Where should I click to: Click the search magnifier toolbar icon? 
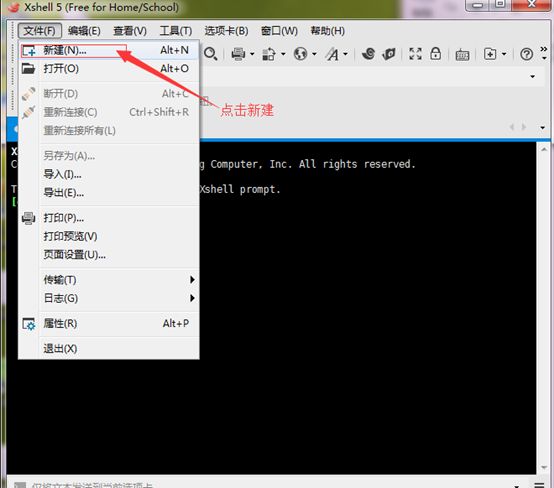[x=211, y=54]
